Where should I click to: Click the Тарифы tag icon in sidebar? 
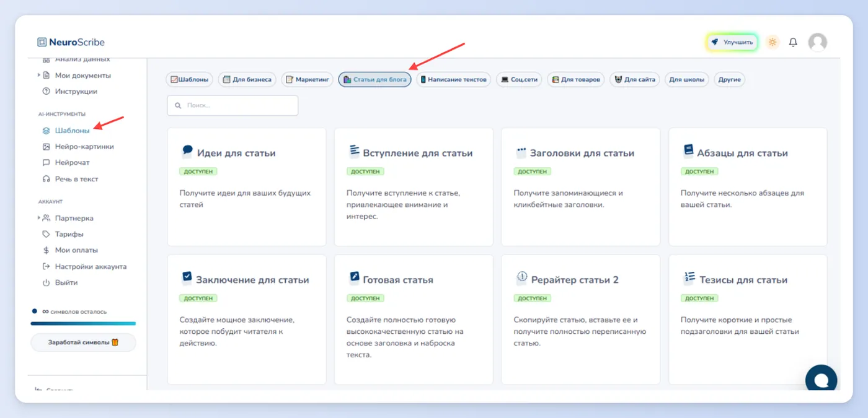[x=46, y=234]
